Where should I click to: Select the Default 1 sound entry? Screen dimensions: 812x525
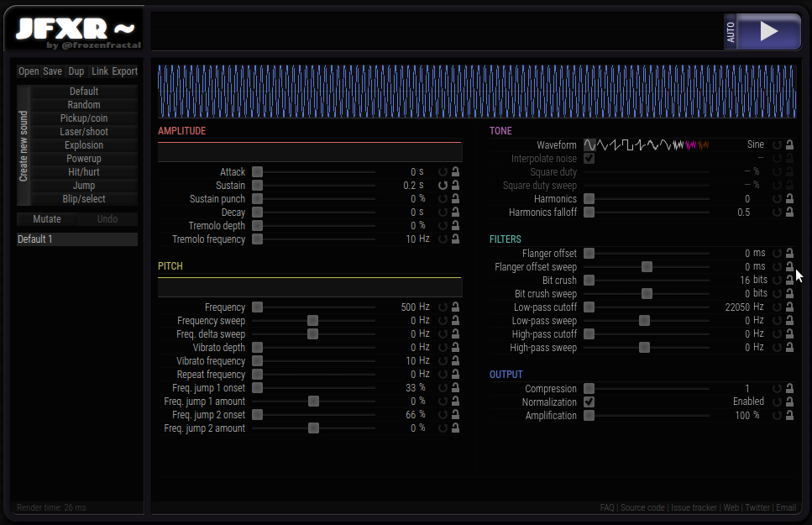tap(76, 239)
